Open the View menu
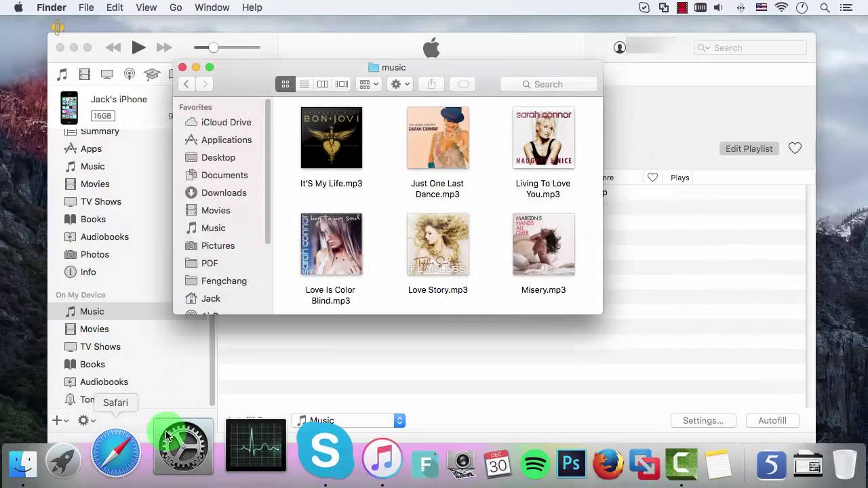Viewport: 868px width, 488px height. [x=146, y=7]
